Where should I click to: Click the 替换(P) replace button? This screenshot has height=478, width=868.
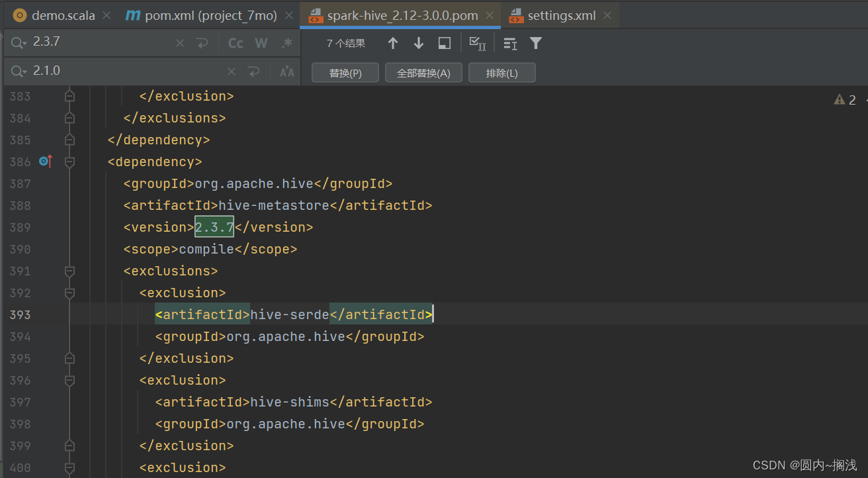tap(345, 73)
